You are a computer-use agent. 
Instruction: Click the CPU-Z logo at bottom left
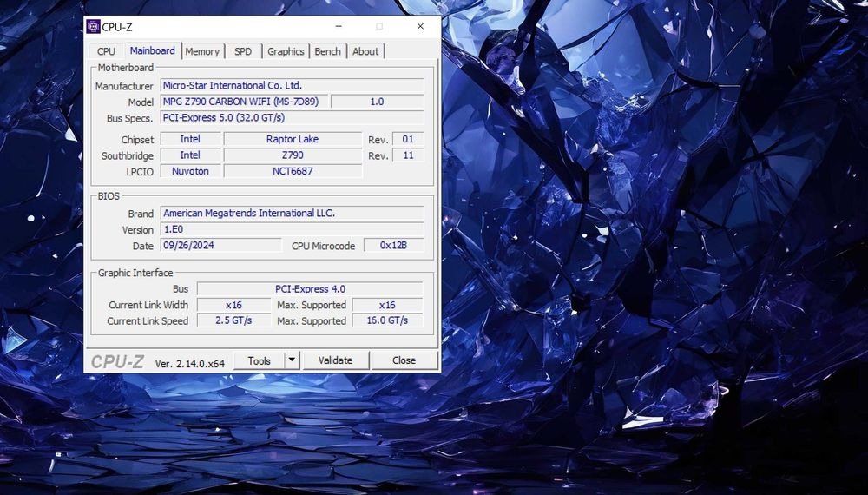tap(117, 361)
